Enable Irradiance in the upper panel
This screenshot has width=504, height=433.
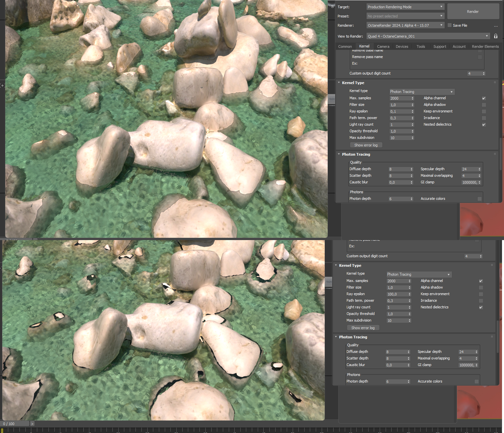(x=484, y=118)
